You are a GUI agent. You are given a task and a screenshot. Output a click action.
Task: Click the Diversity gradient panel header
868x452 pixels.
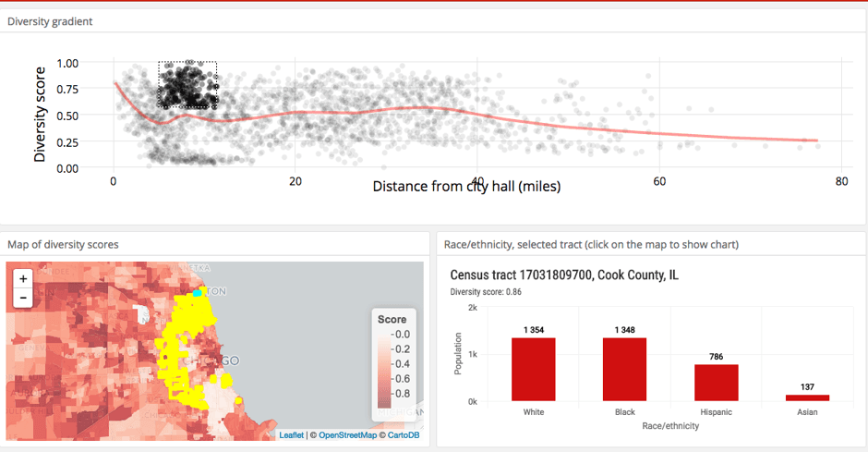point(50,20)
